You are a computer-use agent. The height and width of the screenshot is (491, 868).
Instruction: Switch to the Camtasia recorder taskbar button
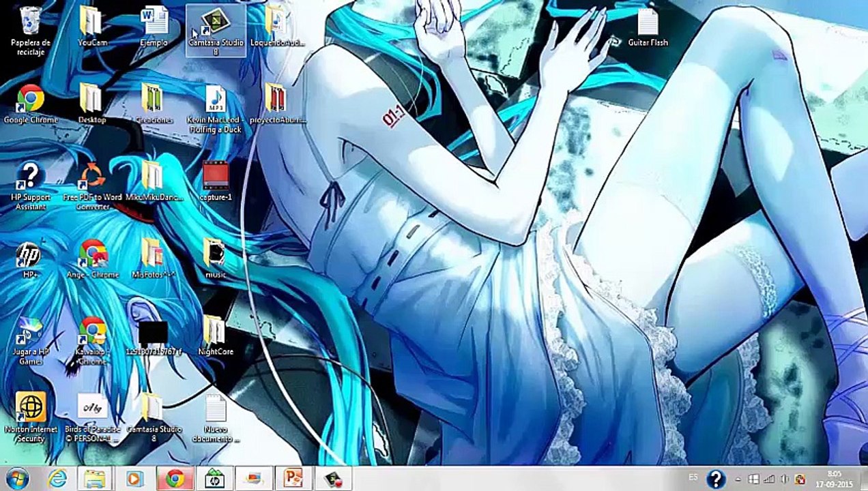tap(333, 479)
